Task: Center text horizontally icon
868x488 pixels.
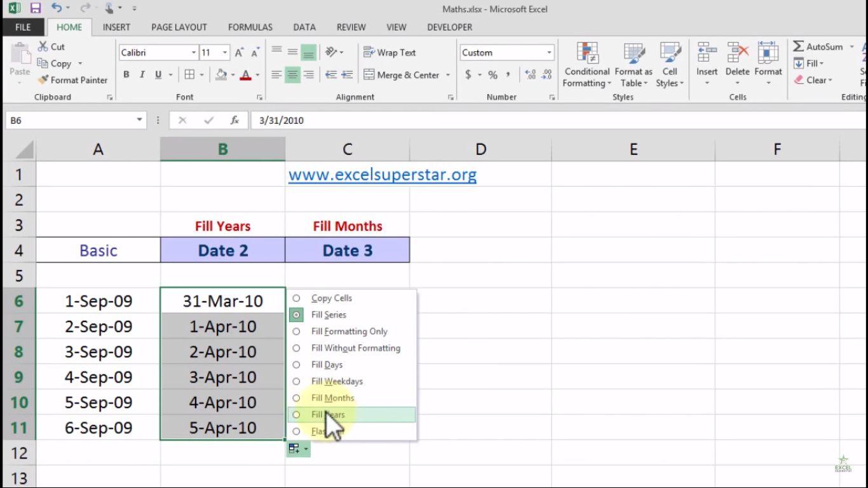Action: click(x=292, y=74)
